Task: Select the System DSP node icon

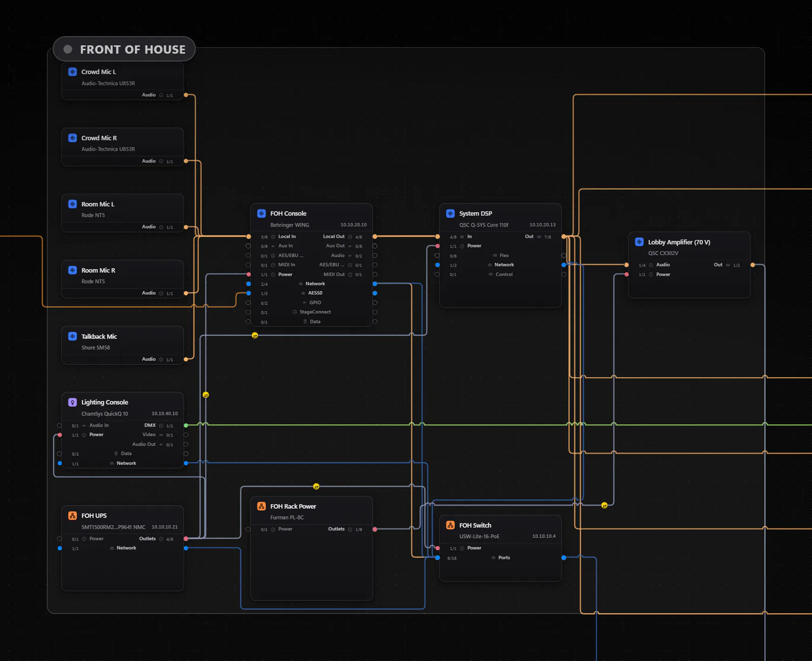Action: [450, 214]
